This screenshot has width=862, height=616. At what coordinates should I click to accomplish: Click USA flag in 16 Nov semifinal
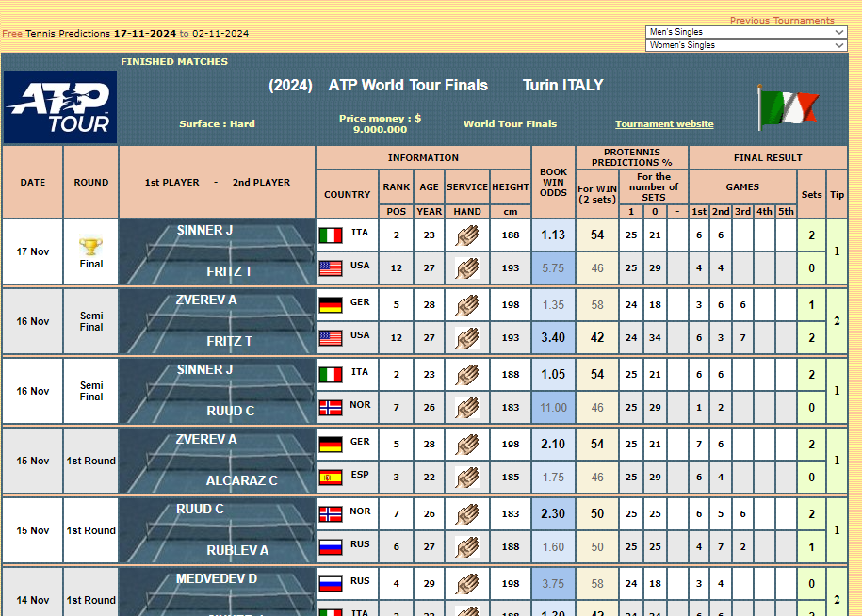pos(331,338)
